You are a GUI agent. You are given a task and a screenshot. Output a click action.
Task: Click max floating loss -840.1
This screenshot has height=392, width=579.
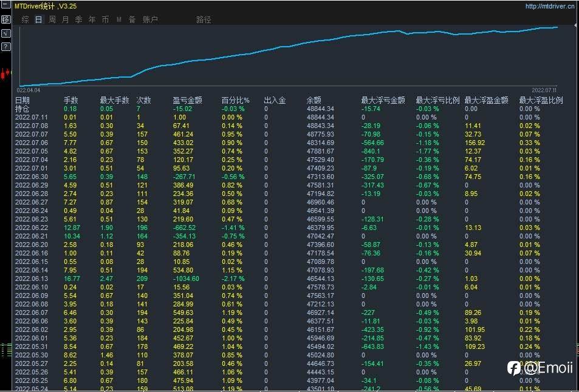coord(371,151)
